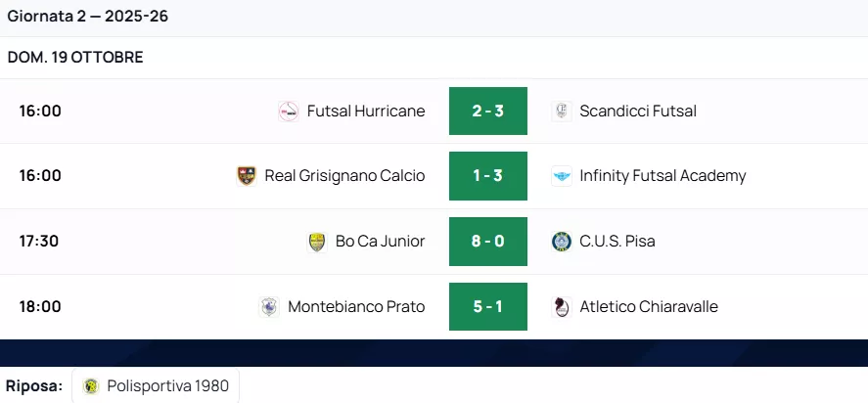Viewport: 868px width, 403px height.
Task: Open the 1 - 3 score box
Action: tap(487, 176)
